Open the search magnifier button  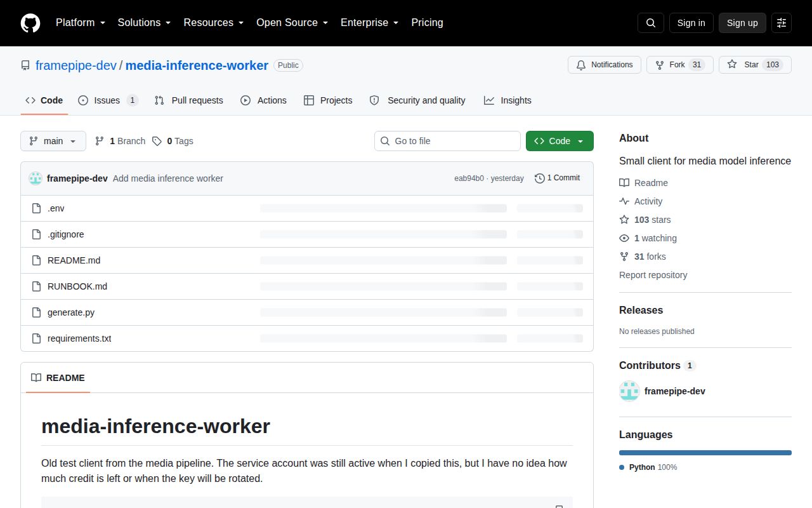click(651, 23)
